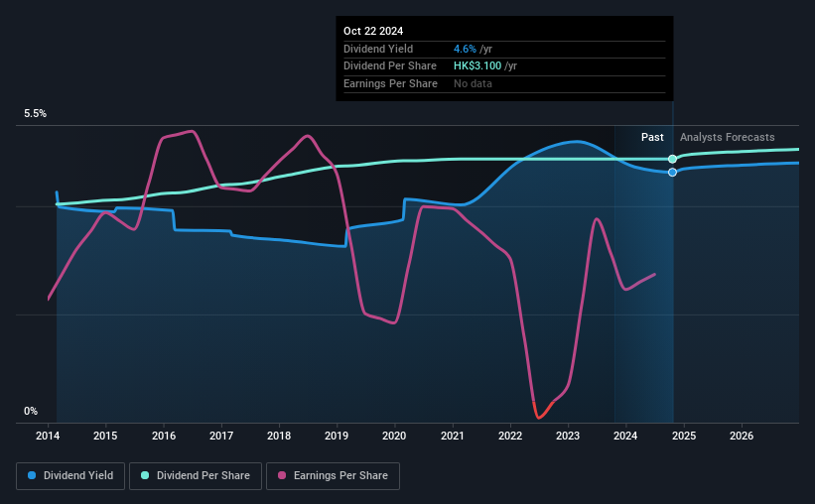Click the pink Earnings Per Share legend dot
The height and width of the screenshot is (504, 815).
tap(282, 475)
